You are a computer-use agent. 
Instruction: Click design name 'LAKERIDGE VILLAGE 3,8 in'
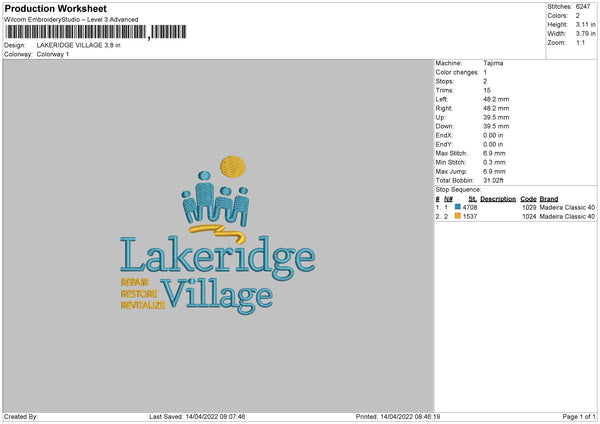pos(78,45)
